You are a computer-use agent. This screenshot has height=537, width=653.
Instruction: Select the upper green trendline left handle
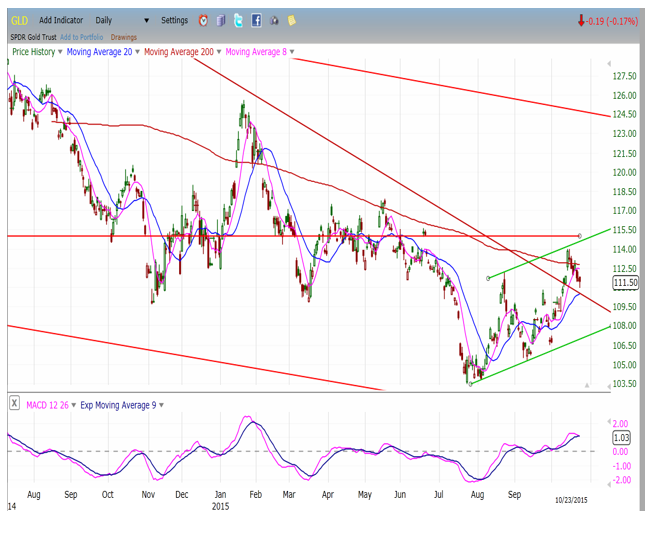[x=488, y=278]
